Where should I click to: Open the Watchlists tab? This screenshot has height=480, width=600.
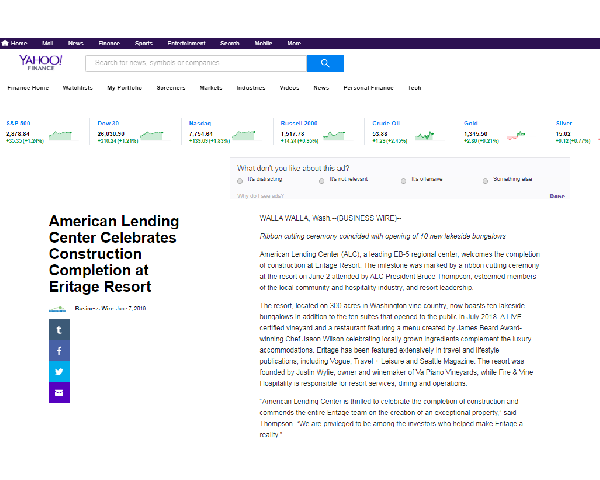pos(78,88)
